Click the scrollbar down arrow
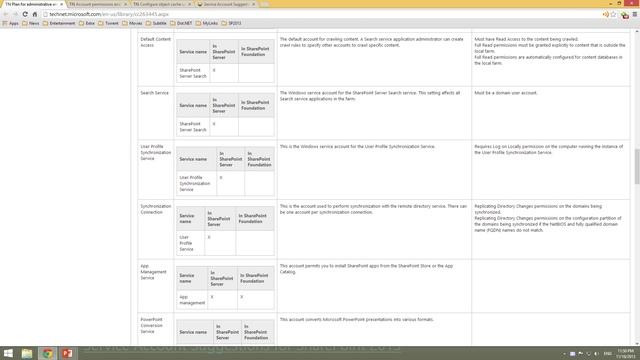 pyautogui.click(x=637, y=344)
